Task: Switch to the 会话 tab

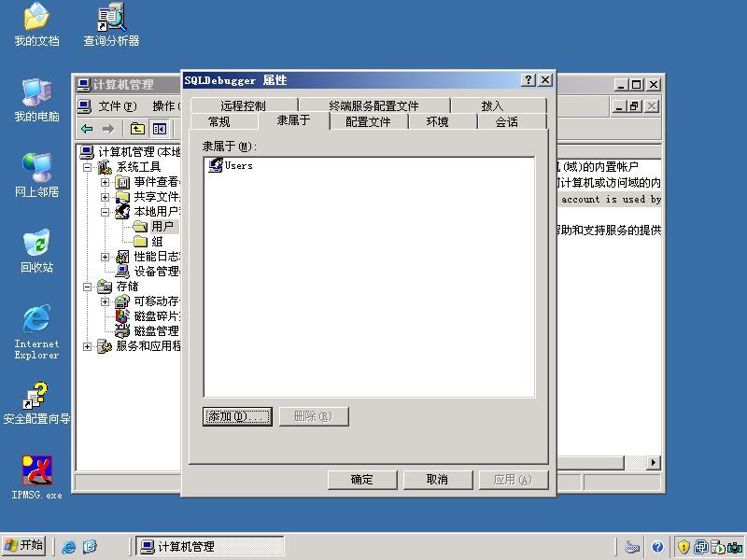Action: tap(507, 122)
